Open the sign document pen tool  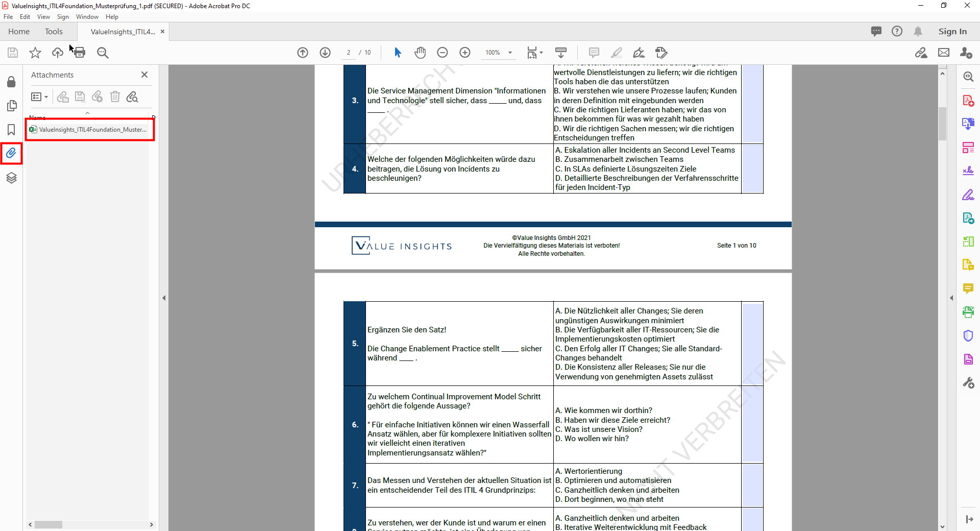(x=639, y=53)
